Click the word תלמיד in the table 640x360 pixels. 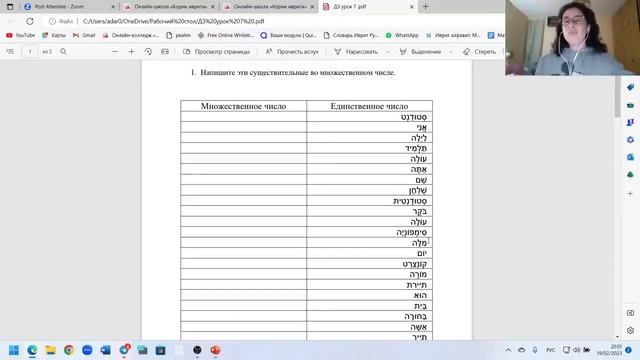(416, 148)
